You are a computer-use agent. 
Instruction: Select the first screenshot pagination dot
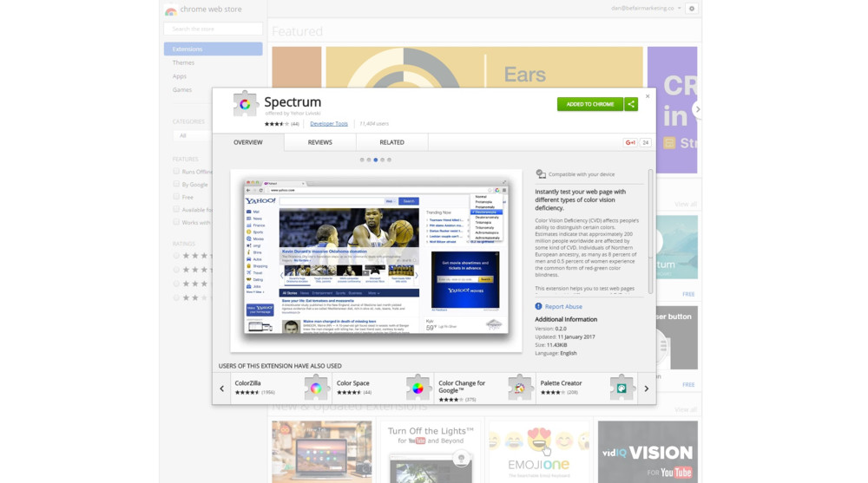point(362,160)
